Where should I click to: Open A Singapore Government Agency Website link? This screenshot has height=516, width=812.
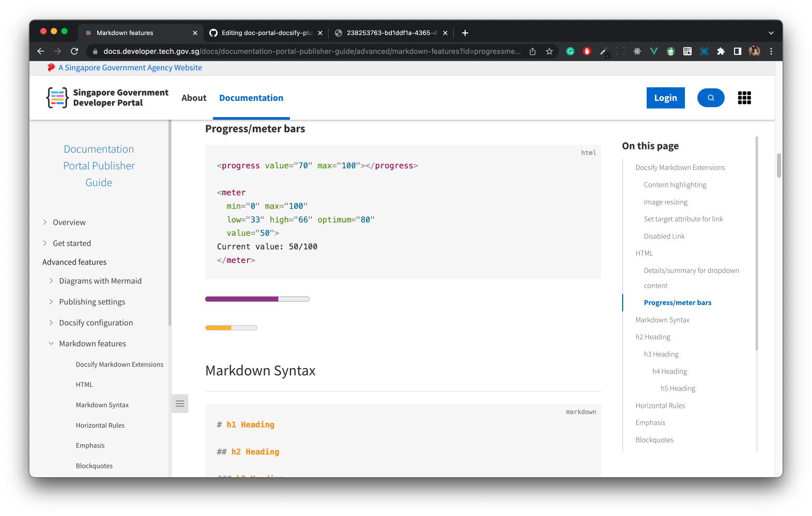coord(130,68)
